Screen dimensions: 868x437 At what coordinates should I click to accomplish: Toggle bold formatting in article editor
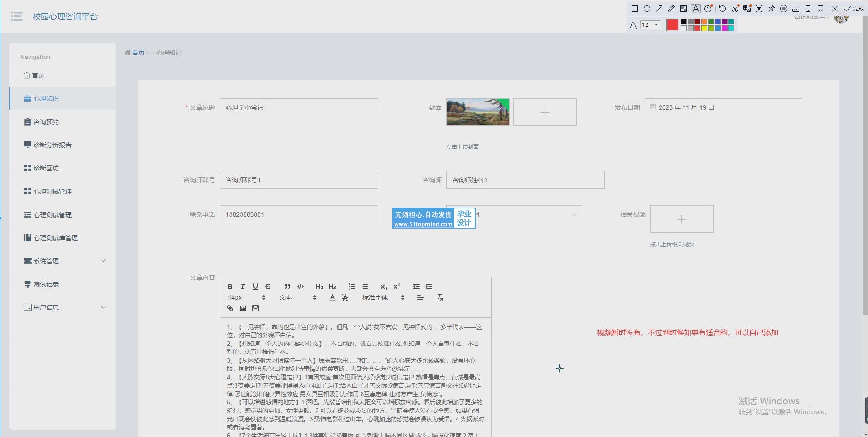coord(230,286)
